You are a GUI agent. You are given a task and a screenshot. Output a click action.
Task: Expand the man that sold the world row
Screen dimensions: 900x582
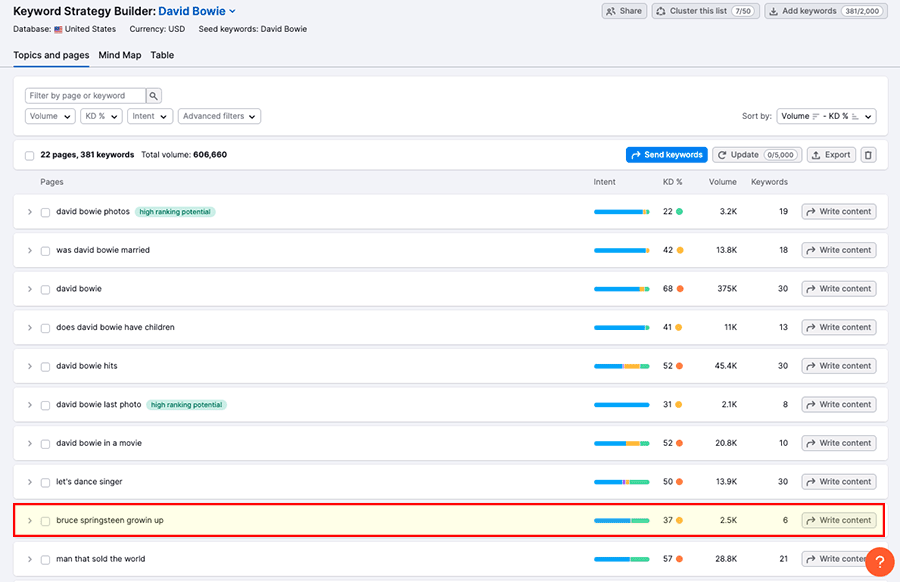point(29,559)
